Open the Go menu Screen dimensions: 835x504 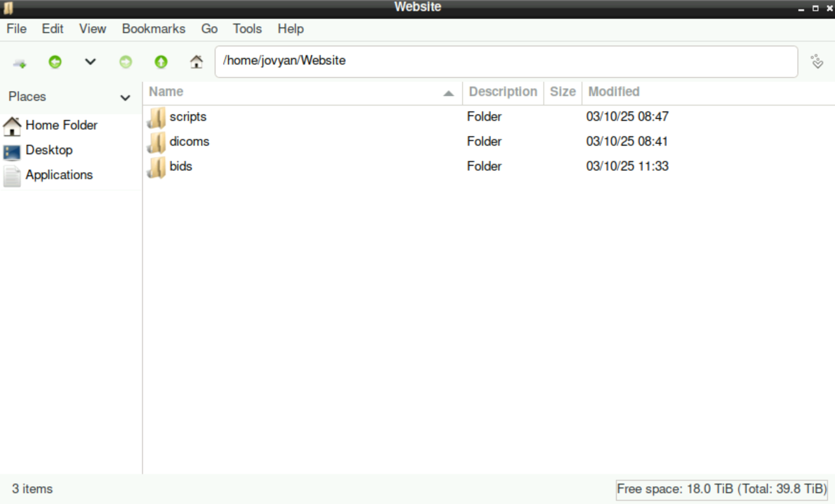click(209, 29)
